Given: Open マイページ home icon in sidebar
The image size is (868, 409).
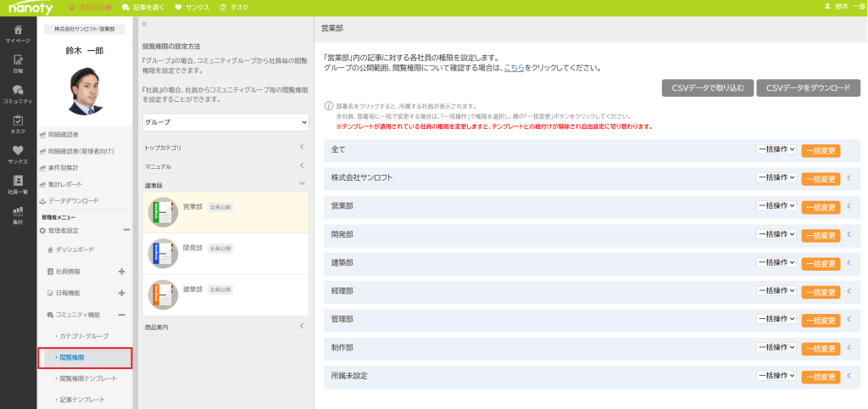Looking at the screenshot, I should tap(18, 33).
